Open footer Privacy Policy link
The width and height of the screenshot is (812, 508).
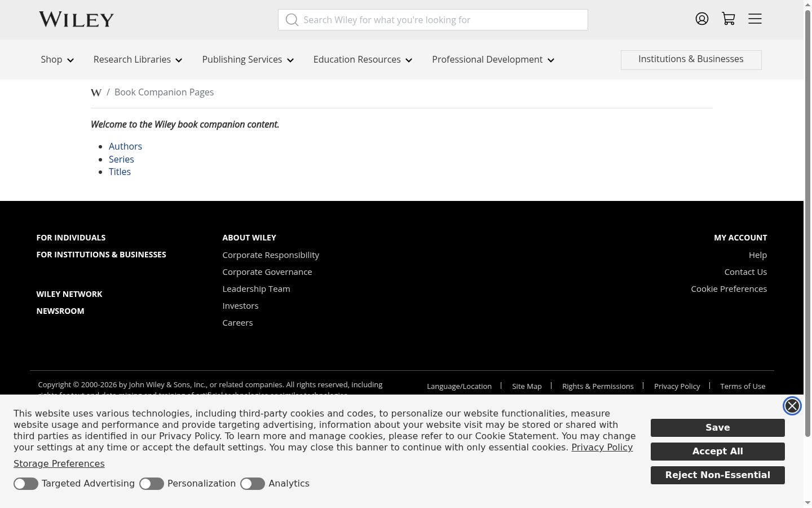(x=677, y=387)
